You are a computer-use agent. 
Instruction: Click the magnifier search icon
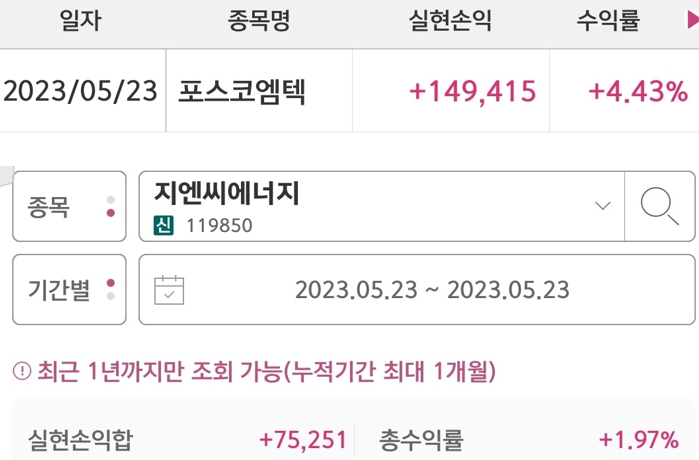(660, 206)
